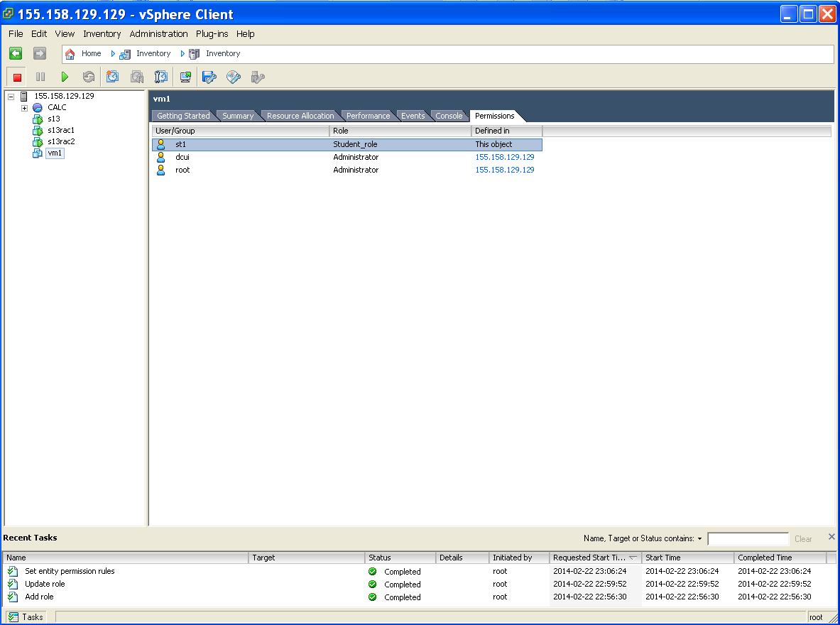840x625 pixels.
Task: Switch to the Summary tab
Action: (x=238, y=116)
